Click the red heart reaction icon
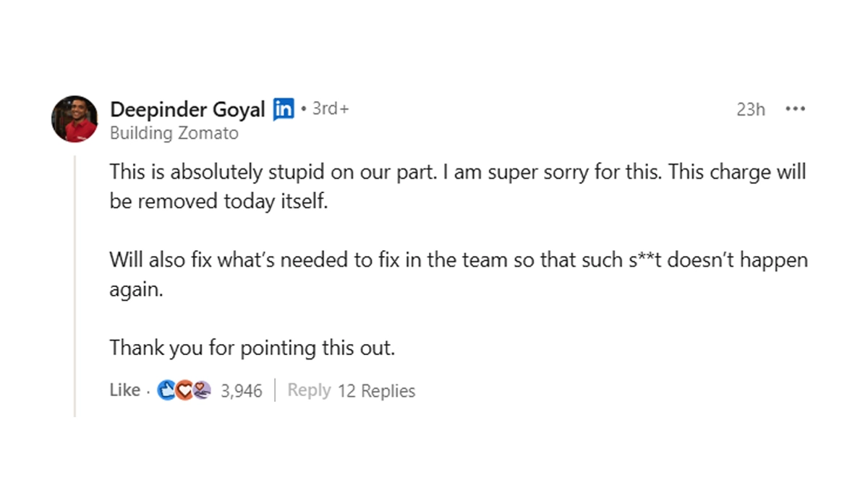The height and width of the screenshot is (488, 868). [x=184, y=390]
